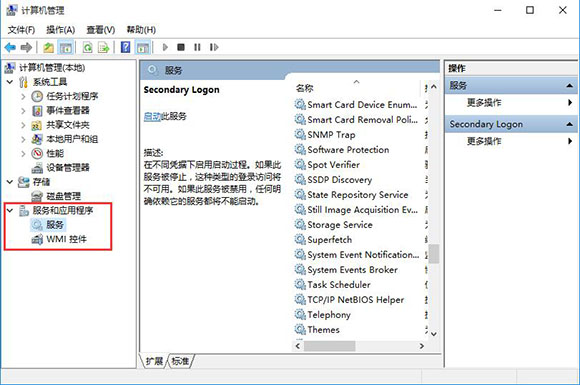Pause the service with the pause icon
The height and width of the screenshot is (385, 580).
coord(197,47)
